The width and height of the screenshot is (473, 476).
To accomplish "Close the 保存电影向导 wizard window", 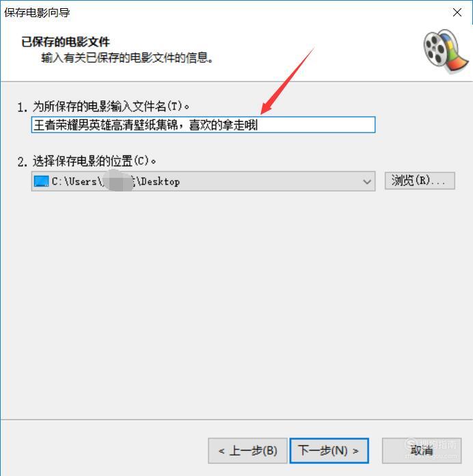I will point(457,12).
